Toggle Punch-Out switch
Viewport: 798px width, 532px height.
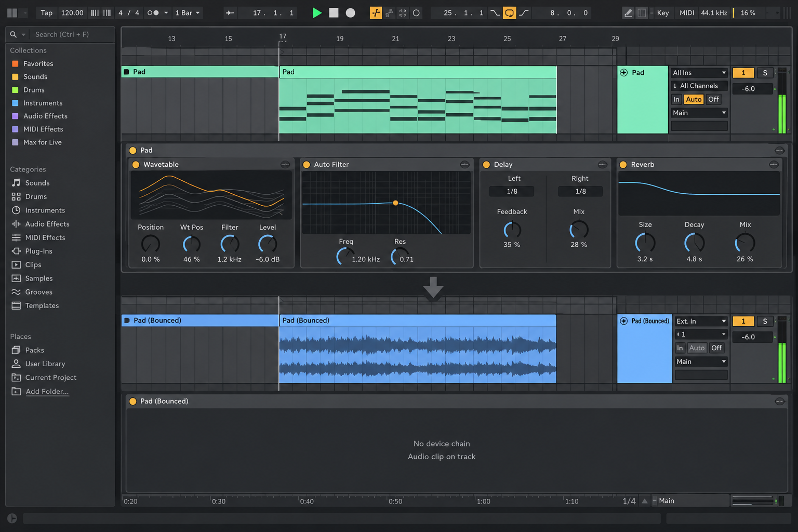(x=524, y=13)
